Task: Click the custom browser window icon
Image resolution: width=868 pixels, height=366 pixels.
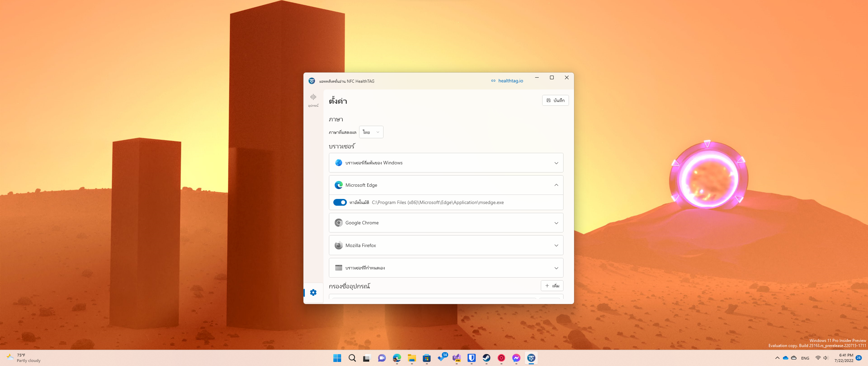Action: [338, 268]
